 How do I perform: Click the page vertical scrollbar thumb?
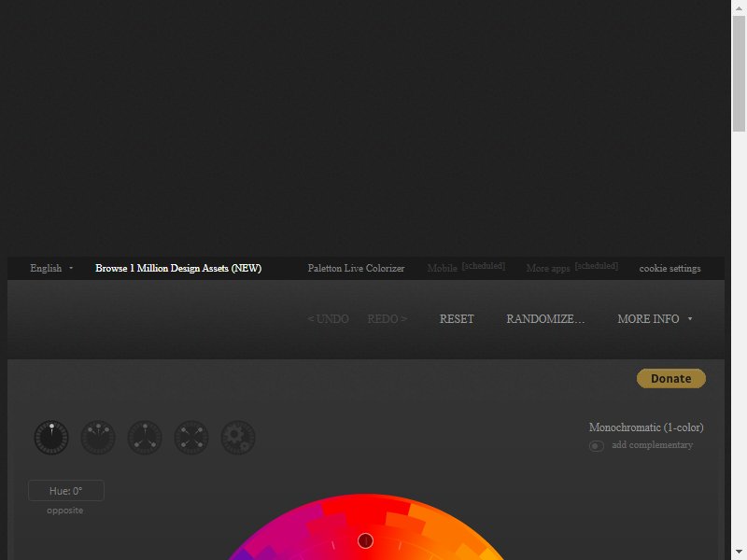(739, 73)
